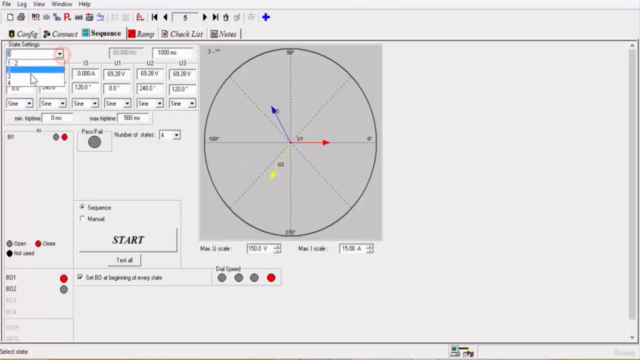Viewport: 640px width, 360px height.
Task: Open the Number of states dropdown
Action: click(x=176, y=135)
